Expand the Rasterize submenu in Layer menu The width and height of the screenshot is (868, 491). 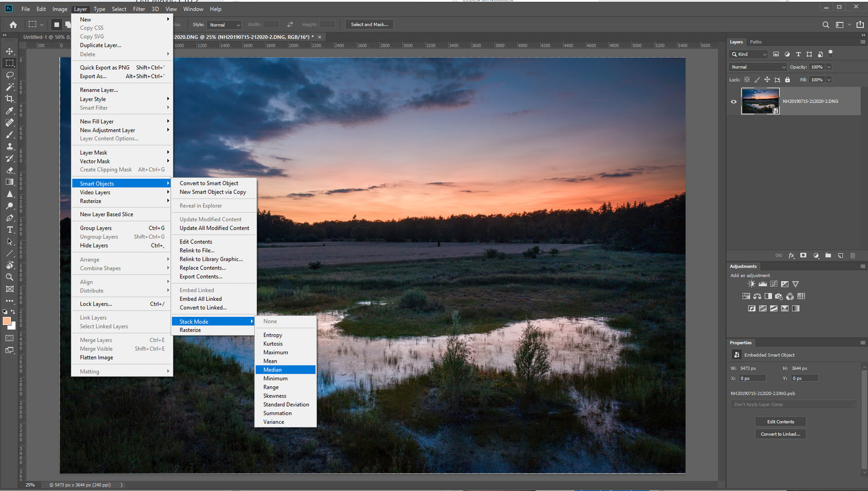pos(122,201)
